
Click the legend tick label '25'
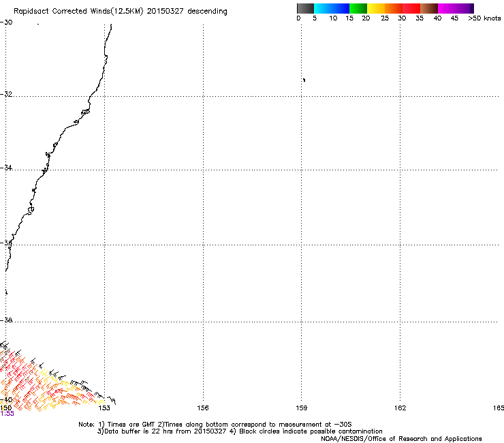coord(385,18)
